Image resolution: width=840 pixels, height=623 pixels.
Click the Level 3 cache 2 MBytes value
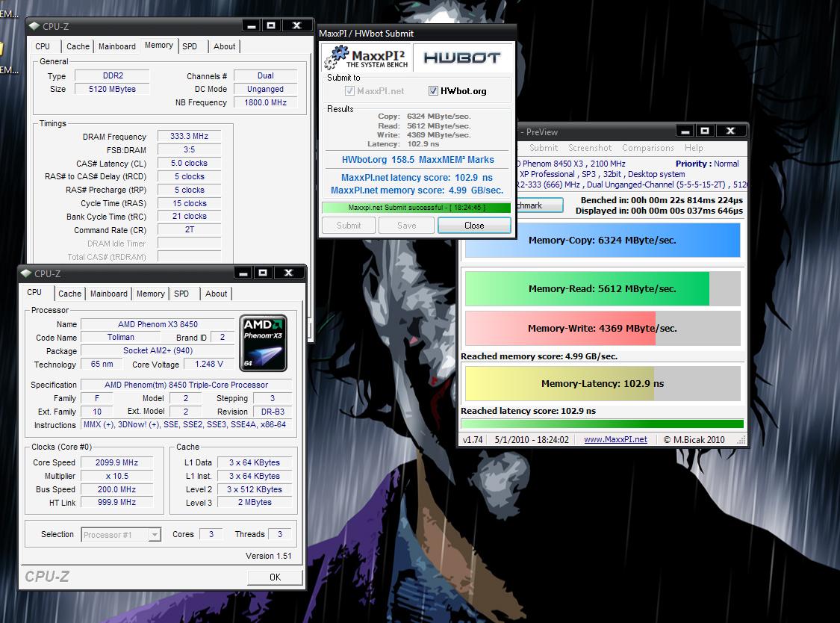tap(255, 503)
